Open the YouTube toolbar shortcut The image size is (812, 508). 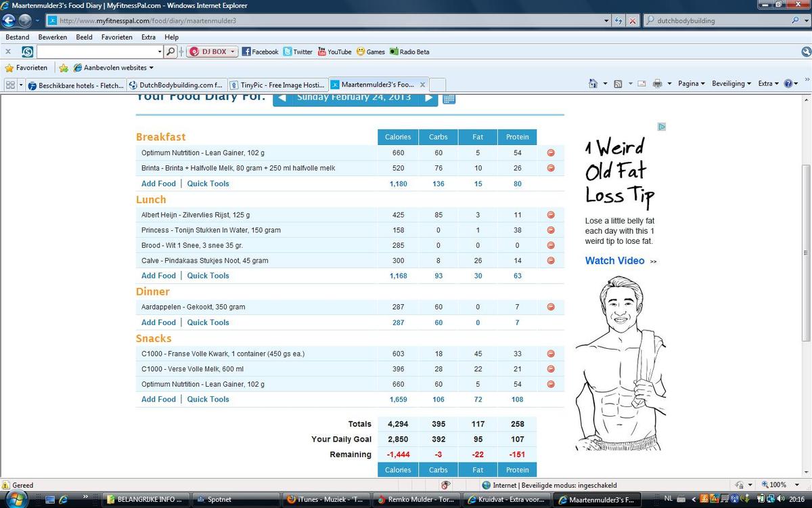(x=334, y=51)
